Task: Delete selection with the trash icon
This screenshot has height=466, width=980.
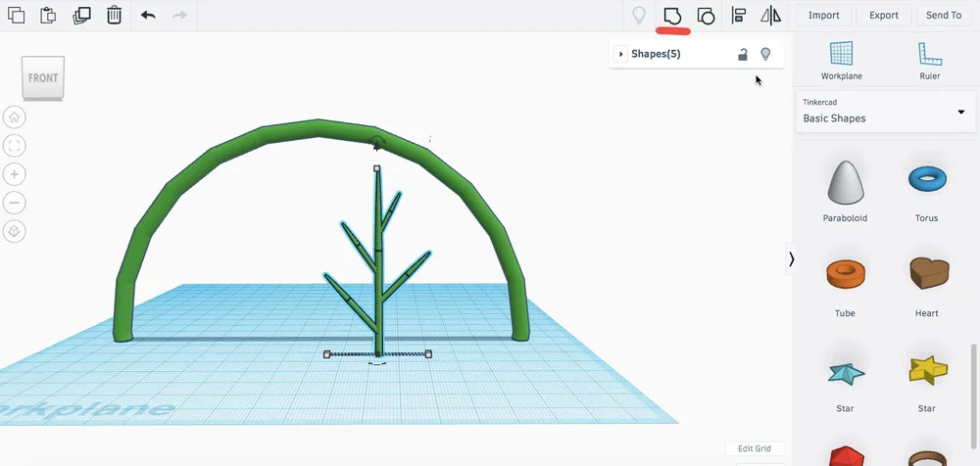Action: (114, 15)
